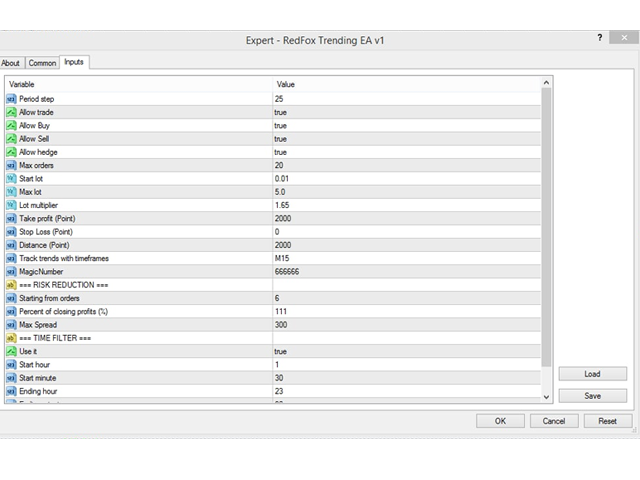Close the Expert dialog window

pyautogui.click(x=624, y=38)
